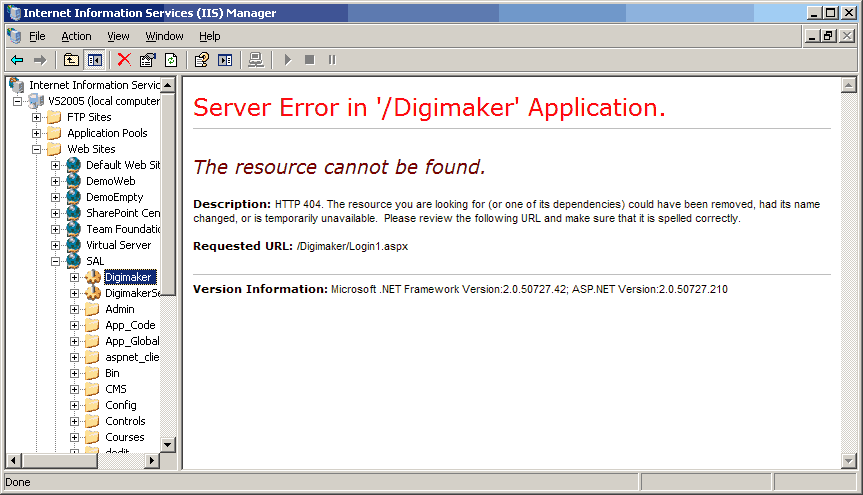Select the App_Global folder tree item
Screen dimensions: 863x495
point(132,341)
